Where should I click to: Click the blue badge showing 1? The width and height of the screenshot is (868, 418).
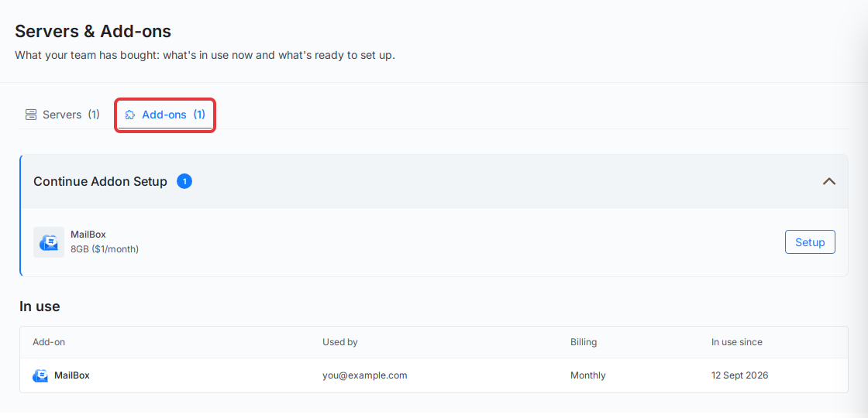[184, 181]
